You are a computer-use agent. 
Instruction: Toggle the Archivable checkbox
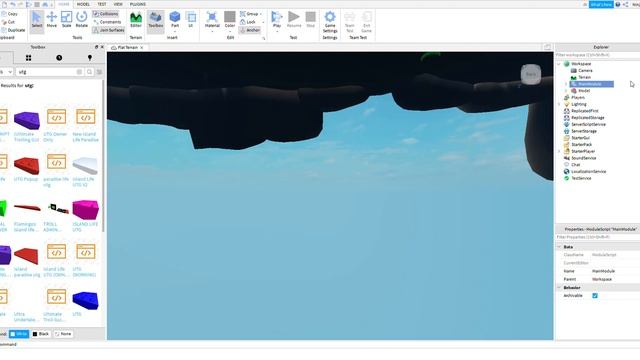tap(595, 296)
